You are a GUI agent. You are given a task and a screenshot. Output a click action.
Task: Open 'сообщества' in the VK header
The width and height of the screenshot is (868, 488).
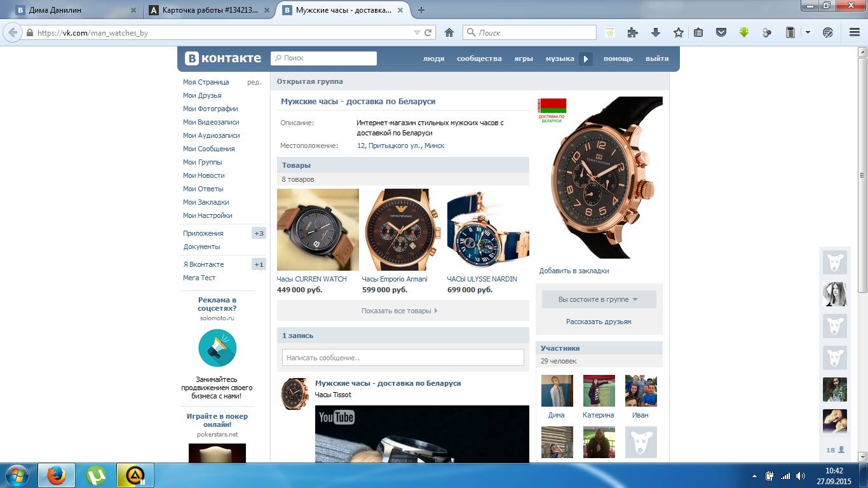coord(479,58)
